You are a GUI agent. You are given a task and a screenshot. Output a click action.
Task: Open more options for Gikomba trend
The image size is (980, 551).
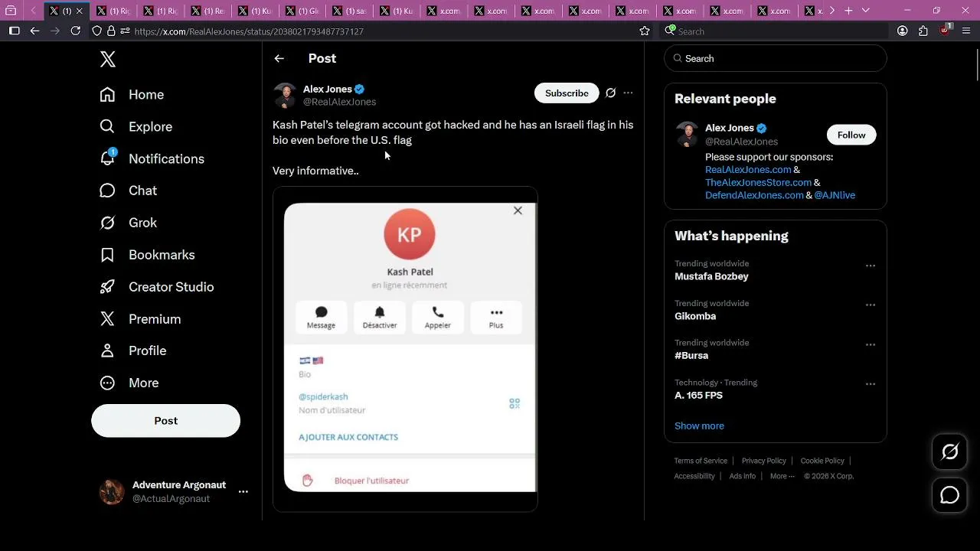[870, 305]
